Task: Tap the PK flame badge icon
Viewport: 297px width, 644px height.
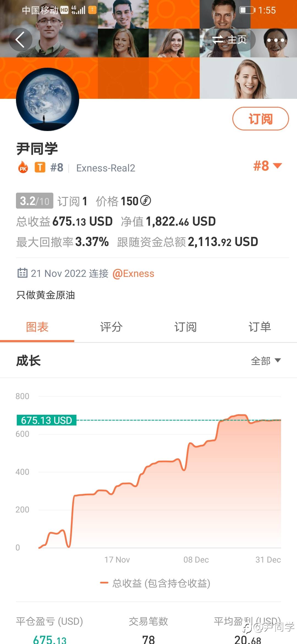Action: pos(23,168)
